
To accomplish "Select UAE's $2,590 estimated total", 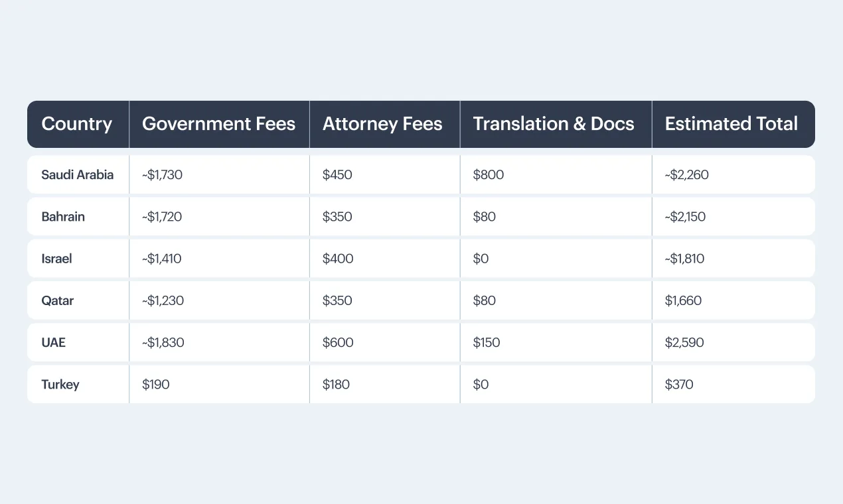I will [x=684, y=343].
